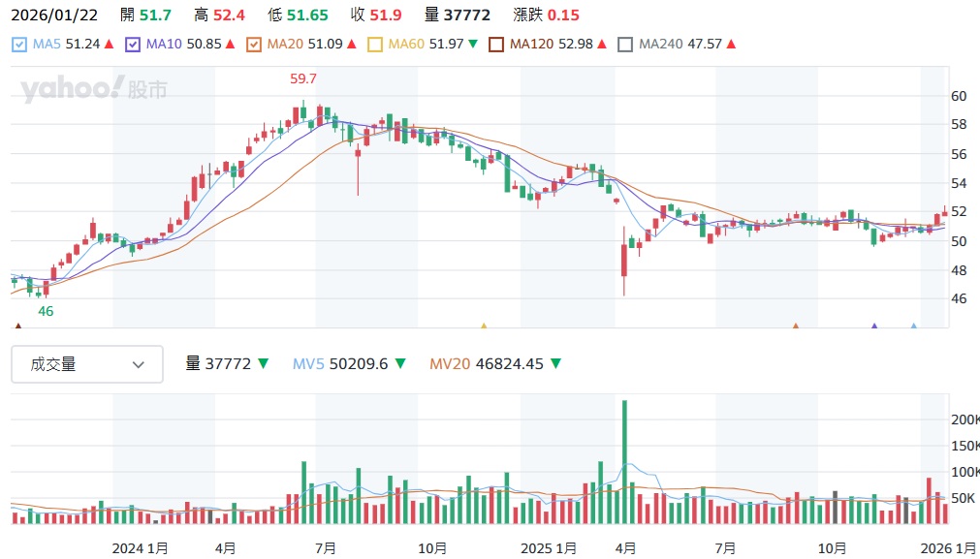The image size is (980, 559).
Task: Check the MA240 checkbox
Action: (x=625, y=45)
